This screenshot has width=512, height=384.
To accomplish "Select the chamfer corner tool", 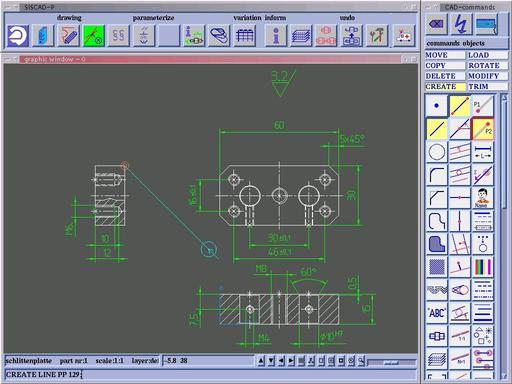I will tap(437, 198).
